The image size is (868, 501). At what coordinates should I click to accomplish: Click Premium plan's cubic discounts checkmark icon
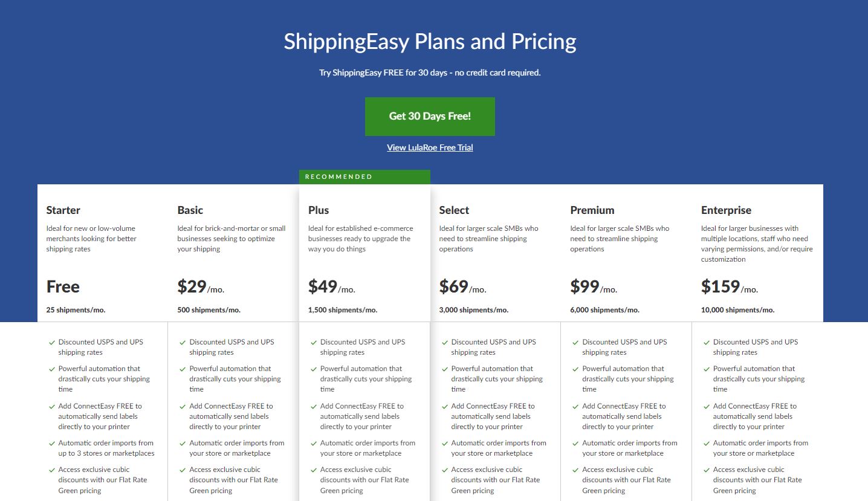pos(576,470)
